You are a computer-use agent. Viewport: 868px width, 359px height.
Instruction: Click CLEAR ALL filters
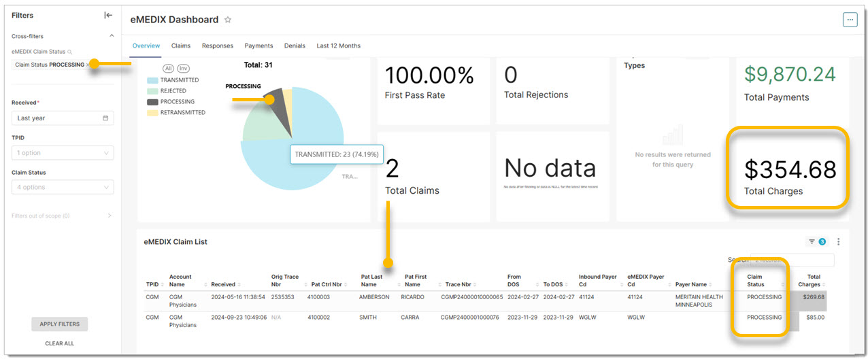(59, 343)
